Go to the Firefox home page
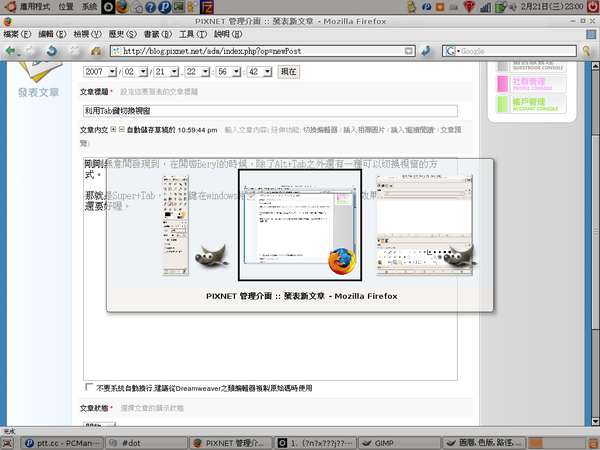The height and width of the screenshot is (450, 600). coord(96,51)
